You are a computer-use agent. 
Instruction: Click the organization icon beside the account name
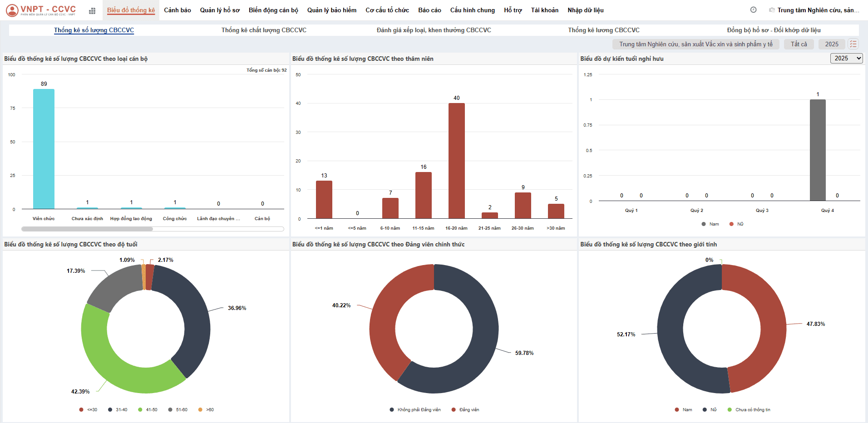click(x=771, y=10)
